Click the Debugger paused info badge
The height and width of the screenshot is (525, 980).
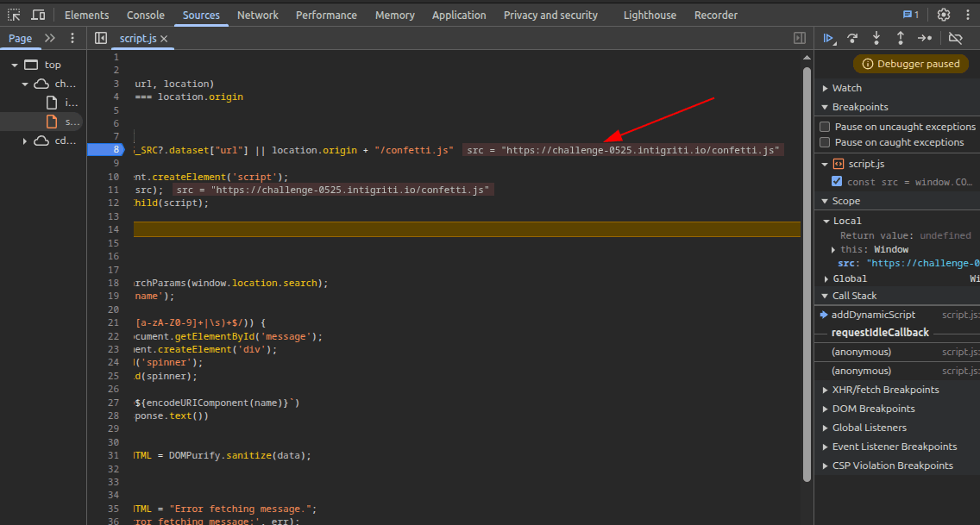coord(911,64)
